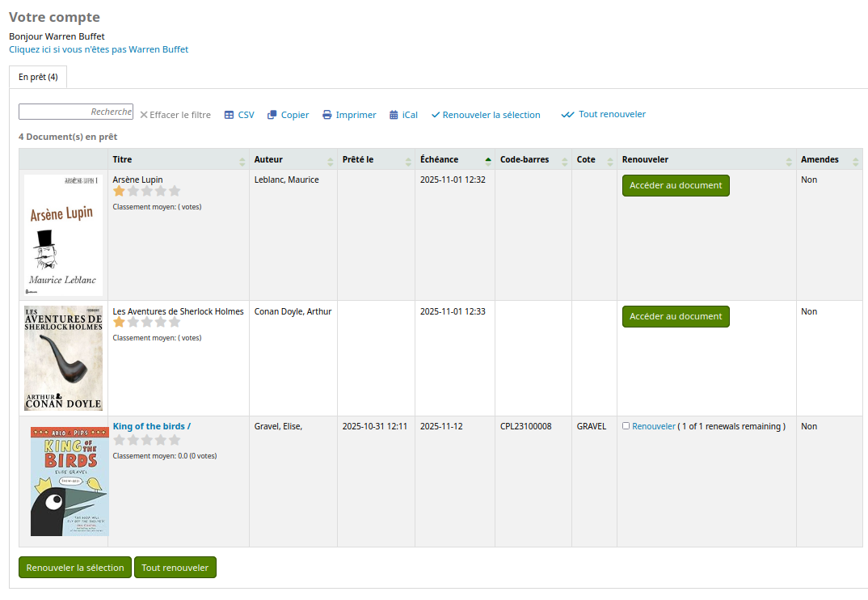Image resolution: width=868 pixels, height=600 pixels.
Task: Open the King of the birds title link
Action: (x=152, y=426)
